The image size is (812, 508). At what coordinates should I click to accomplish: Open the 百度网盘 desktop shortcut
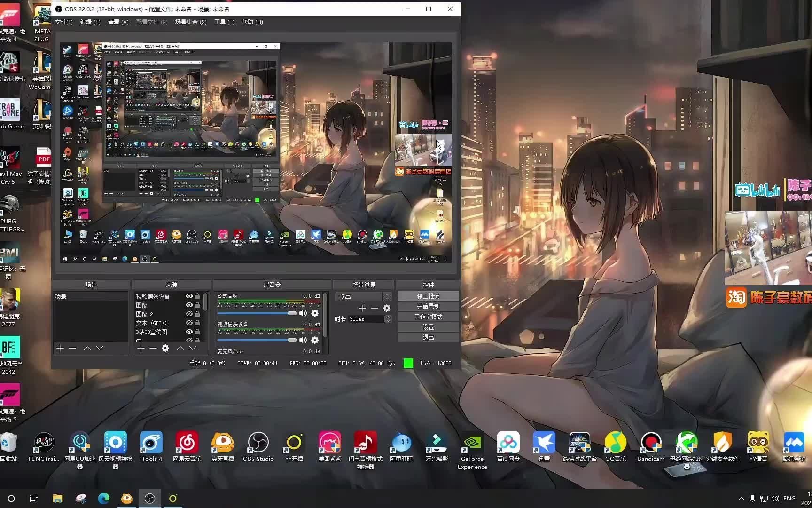pyautogui.click(x=508, y=447)
